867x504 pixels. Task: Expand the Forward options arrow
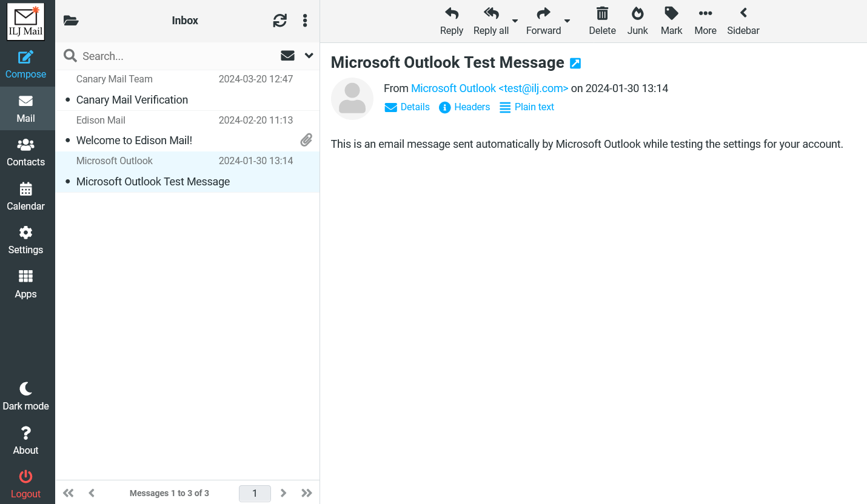tap(567, 21)
